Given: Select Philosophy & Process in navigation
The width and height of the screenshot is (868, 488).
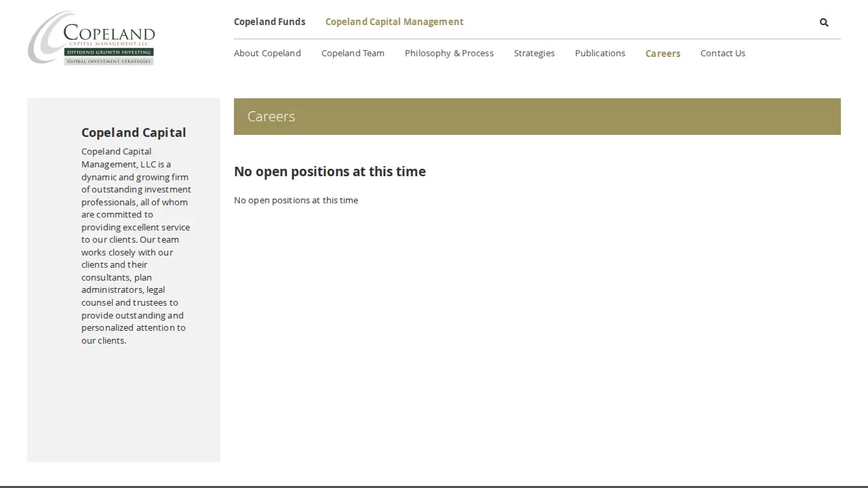Looking at the screenshot, I should [x=449, y=53].
